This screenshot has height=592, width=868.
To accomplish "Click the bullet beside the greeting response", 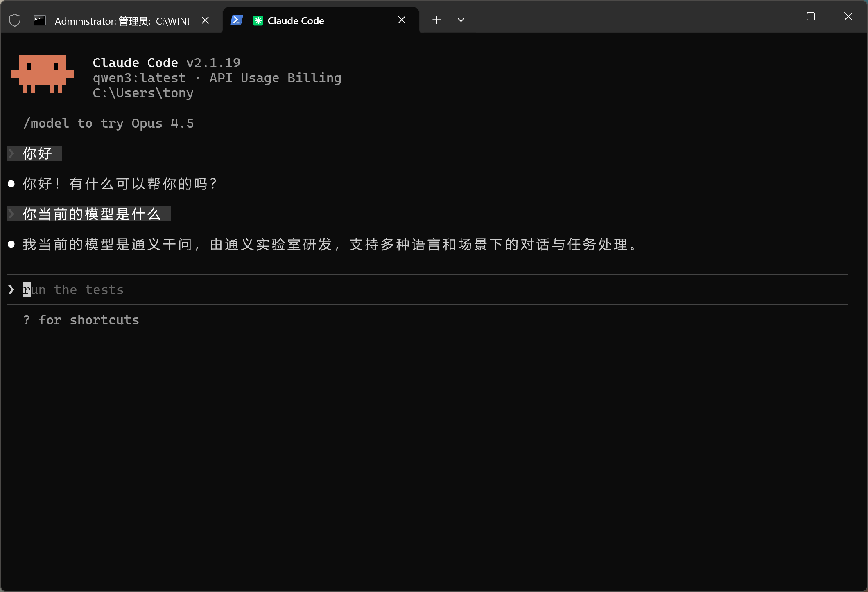I will [11, 183].
